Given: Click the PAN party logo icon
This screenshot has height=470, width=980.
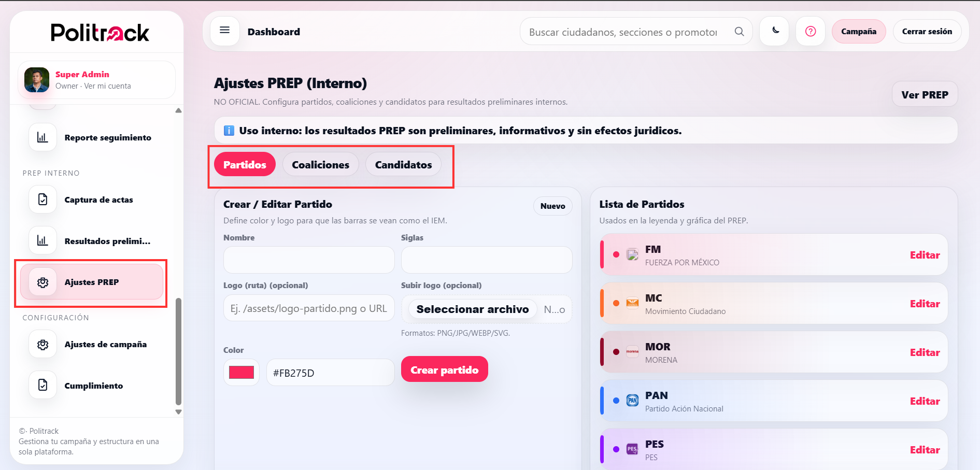Looking at the screenshot, I should pos(632,401).
